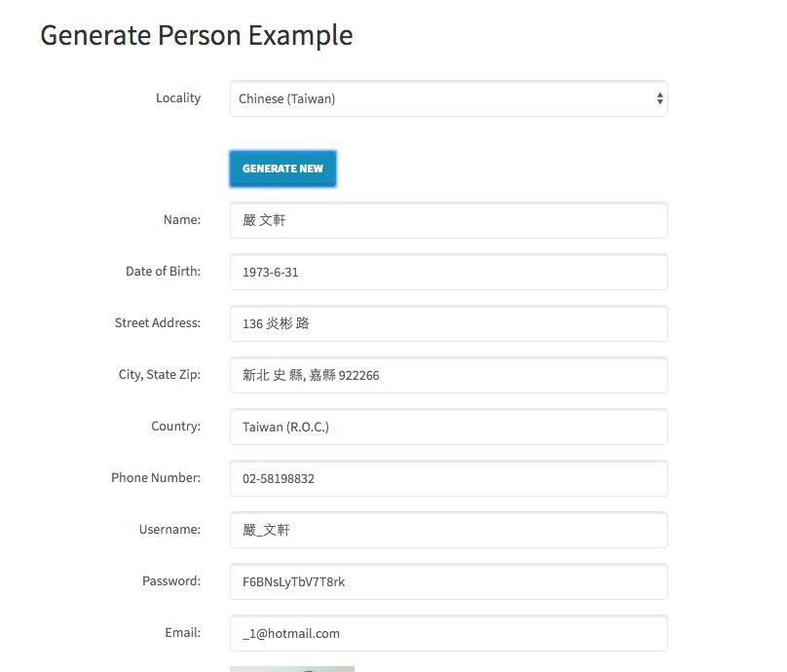Image resolution: width=787 pixels, height=672 pixels.
Task: Click the Name label text
Action: [182, 220]
